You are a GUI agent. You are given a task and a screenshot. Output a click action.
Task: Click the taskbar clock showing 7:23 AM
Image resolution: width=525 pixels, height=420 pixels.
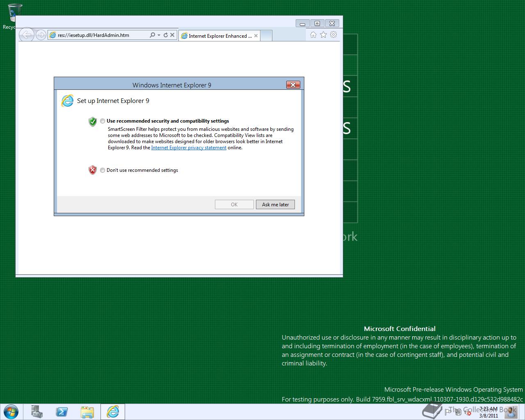click(488, 412)
